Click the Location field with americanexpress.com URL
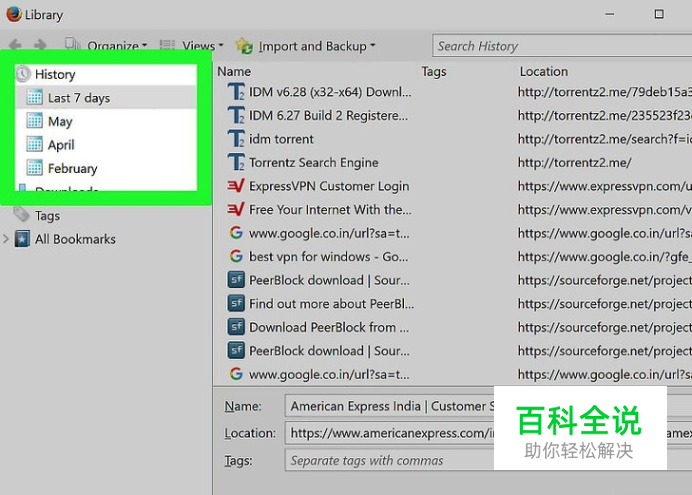 tap(488, 433)
